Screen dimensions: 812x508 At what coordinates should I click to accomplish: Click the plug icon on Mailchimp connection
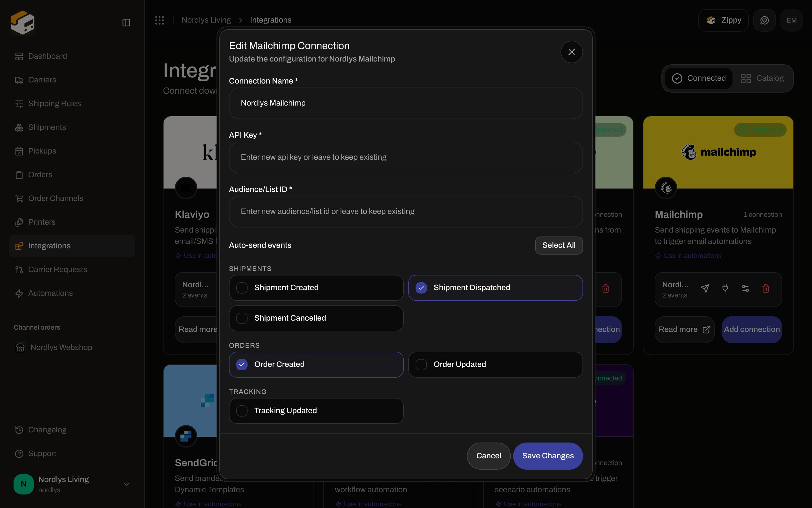[x=725, y=288]
